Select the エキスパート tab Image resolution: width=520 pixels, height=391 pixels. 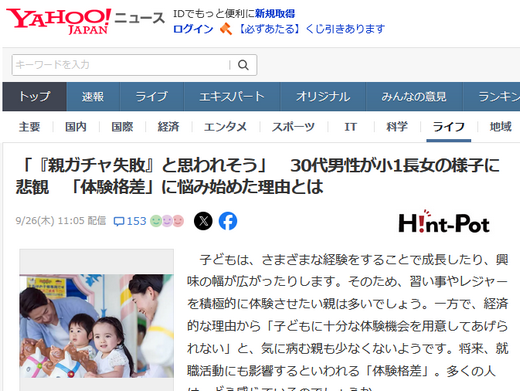coord(232,97)
